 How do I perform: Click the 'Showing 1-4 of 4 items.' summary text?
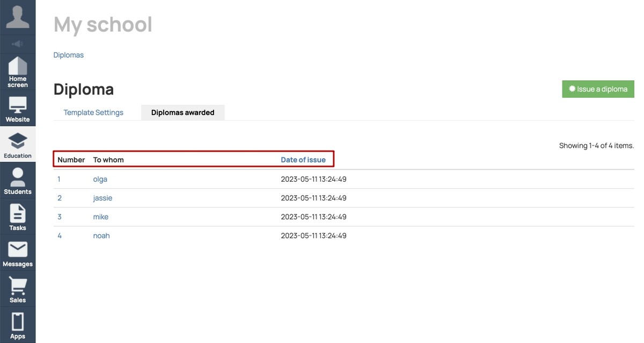pos(596,145)
